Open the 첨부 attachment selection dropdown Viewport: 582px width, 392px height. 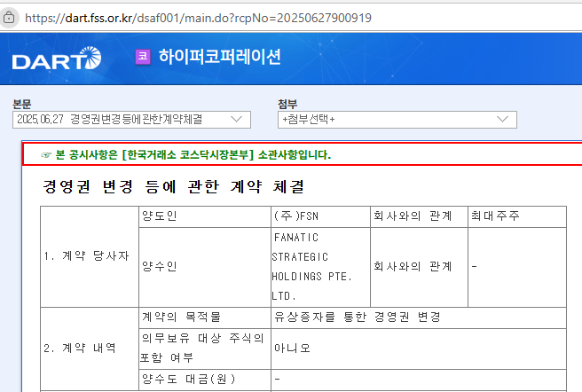tap(397, 120)
